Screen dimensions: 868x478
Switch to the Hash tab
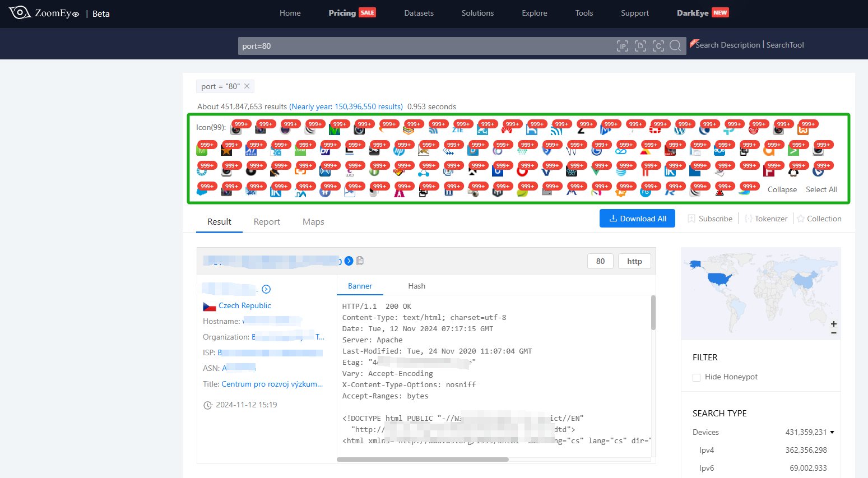coord(416,286)
